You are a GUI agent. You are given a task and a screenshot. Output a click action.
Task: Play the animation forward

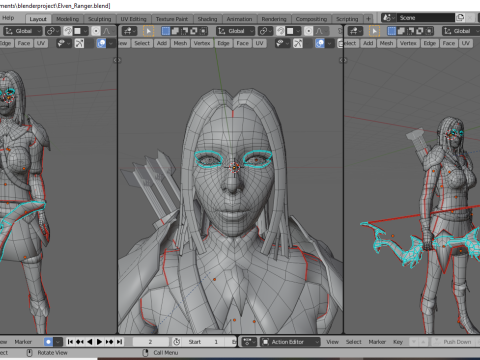coord(99,342)
